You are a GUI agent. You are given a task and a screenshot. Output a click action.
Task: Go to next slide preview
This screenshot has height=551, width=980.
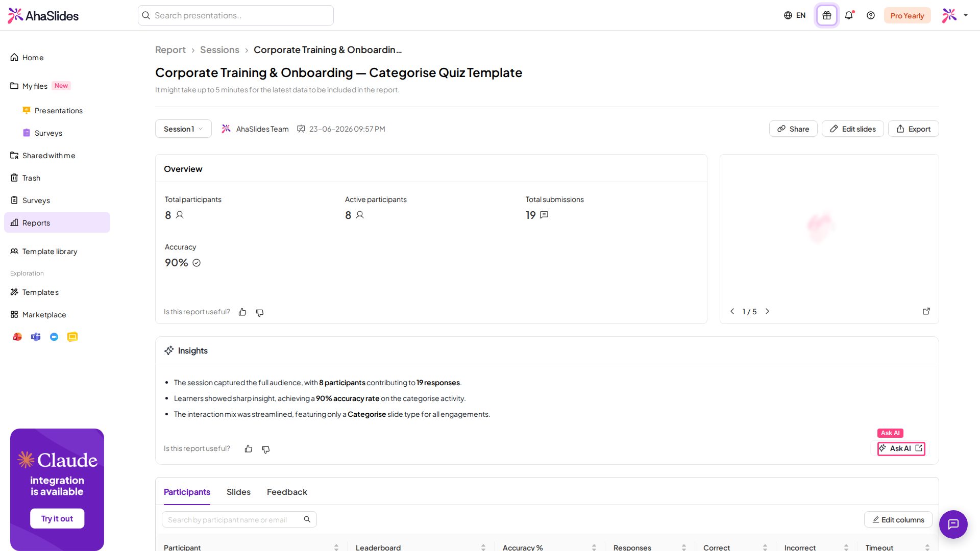[x=767, y=311]
